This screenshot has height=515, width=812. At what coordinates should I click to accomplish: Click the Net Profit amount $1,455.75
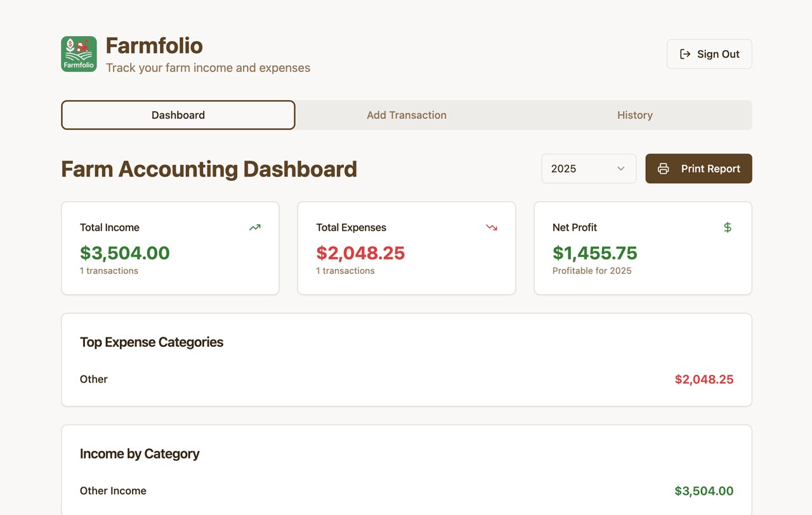pyautogui.click(x=594, y=253)
